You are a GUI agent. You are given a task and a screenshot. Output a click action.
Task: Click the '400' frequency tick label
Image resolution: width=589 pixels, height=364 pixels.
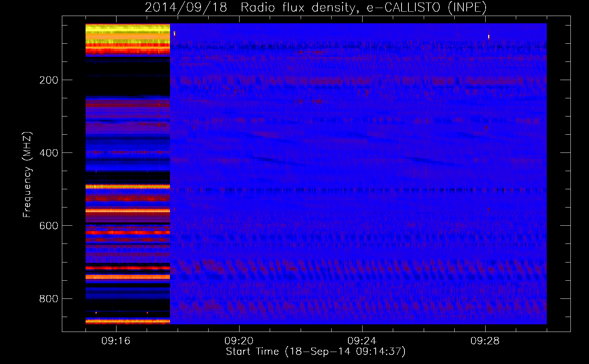[49, 153]
